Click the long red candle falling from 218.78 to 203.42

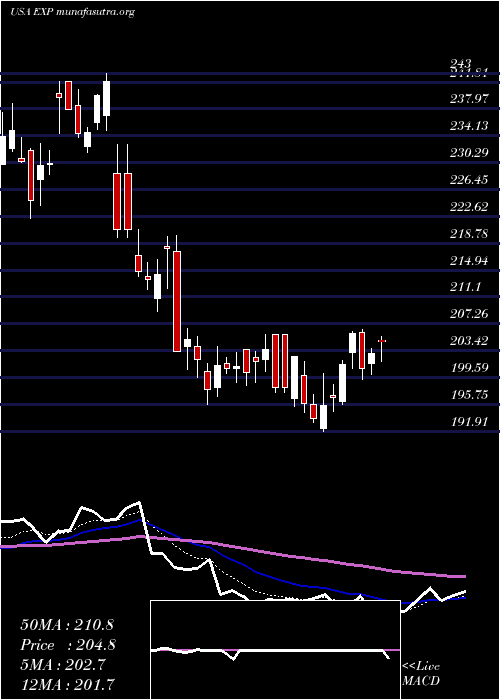[177, 301]
